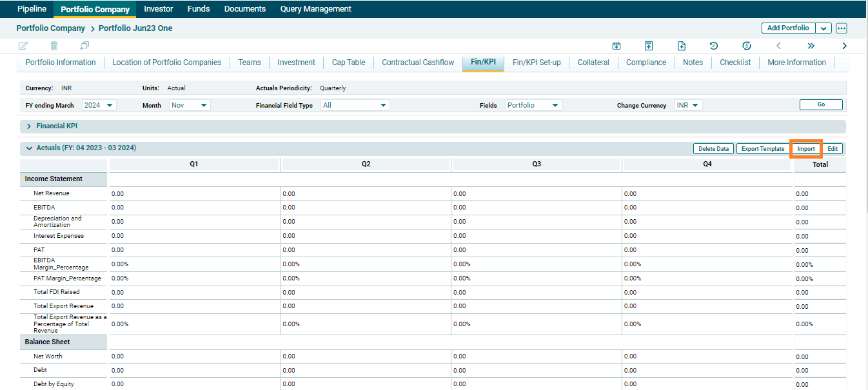Open the three-dots more options button
868x390 pixels.
click(x=842, y=28)
